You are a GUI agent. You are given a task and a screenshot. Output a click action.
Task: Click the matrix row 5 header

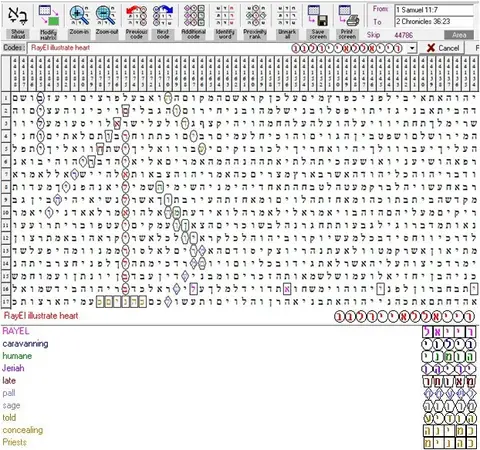pyautogui.click(x=6, y=149)
